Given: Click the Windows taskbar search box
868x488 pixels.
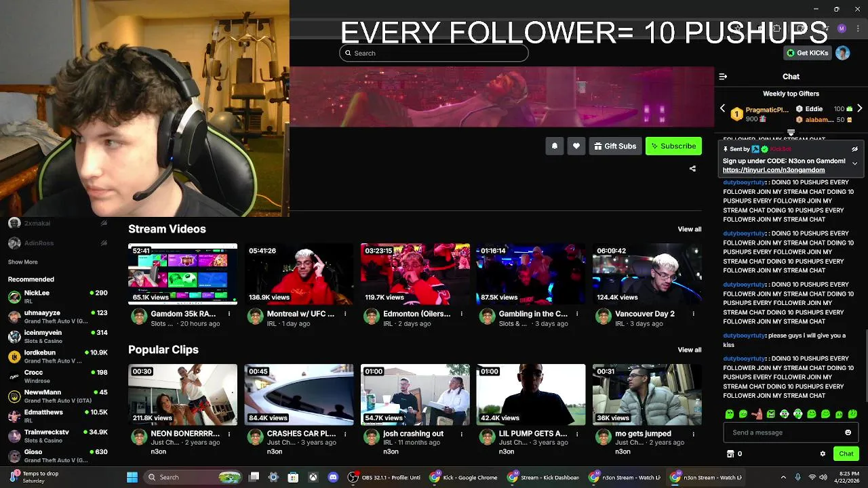Looking at the screenshot, I should 194,477.
